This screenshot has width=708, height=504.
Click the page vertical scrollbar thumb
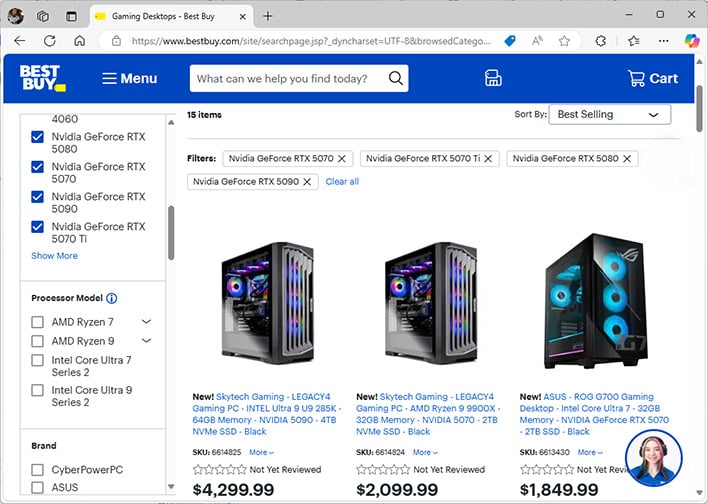point(699,109)
